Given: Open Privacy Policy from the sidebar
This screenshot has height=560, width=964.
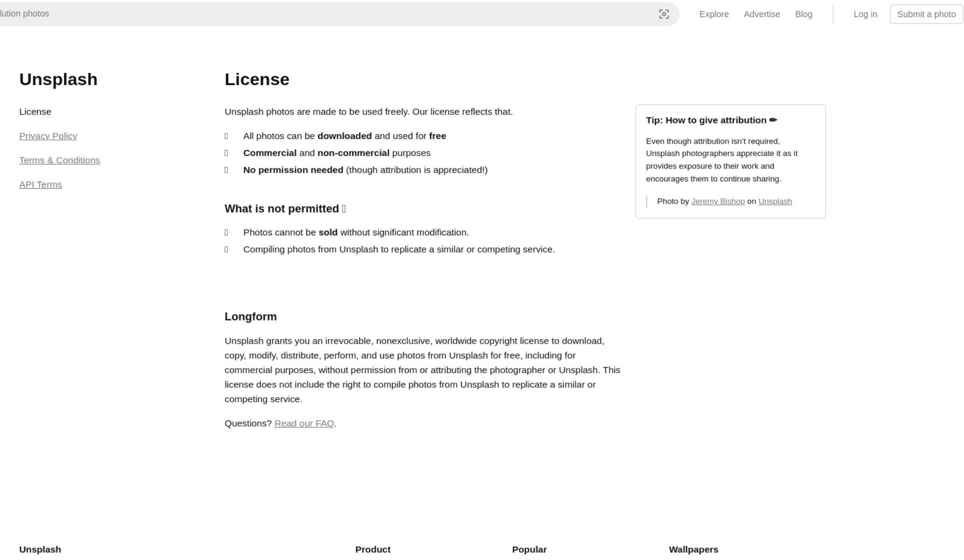Looking at the screenshot, I should point(48,136).
